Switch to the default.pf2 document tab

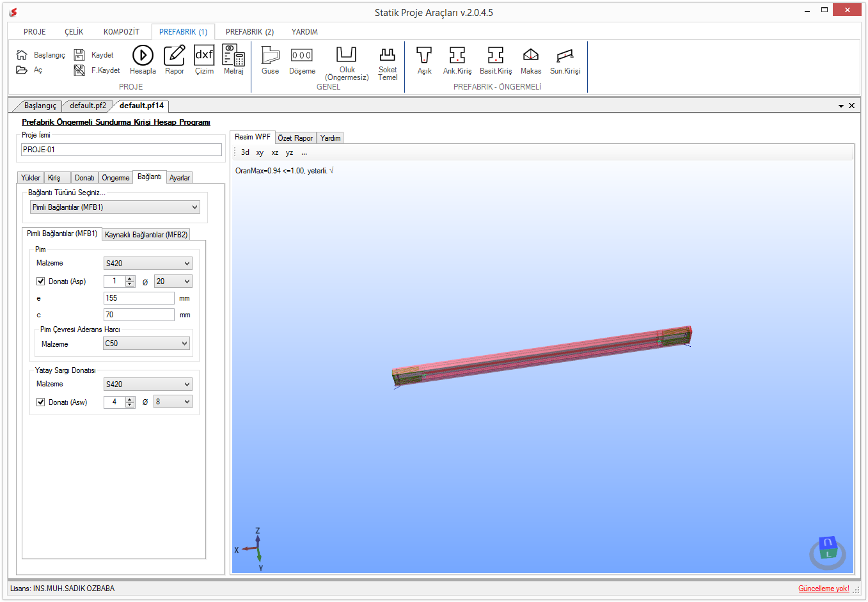pos(88,106)
